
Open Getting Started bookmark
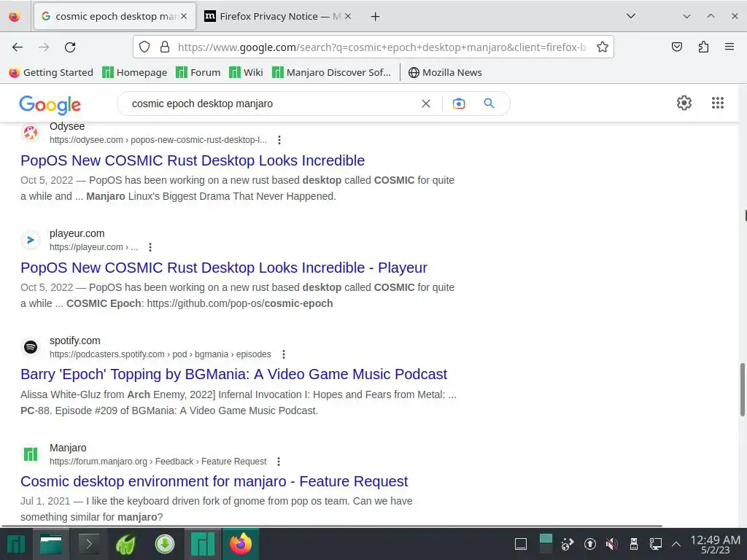pos(52,72)
